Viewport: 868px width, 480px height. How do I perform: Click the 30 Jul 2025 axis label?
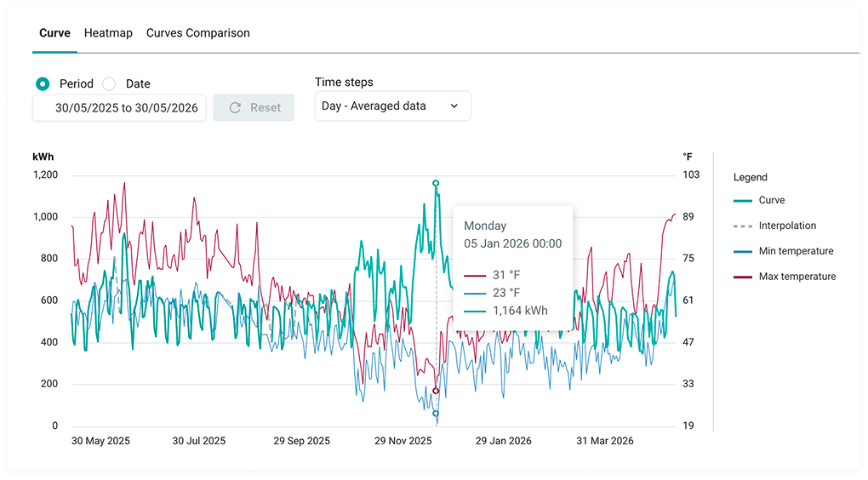click(199, 441)
